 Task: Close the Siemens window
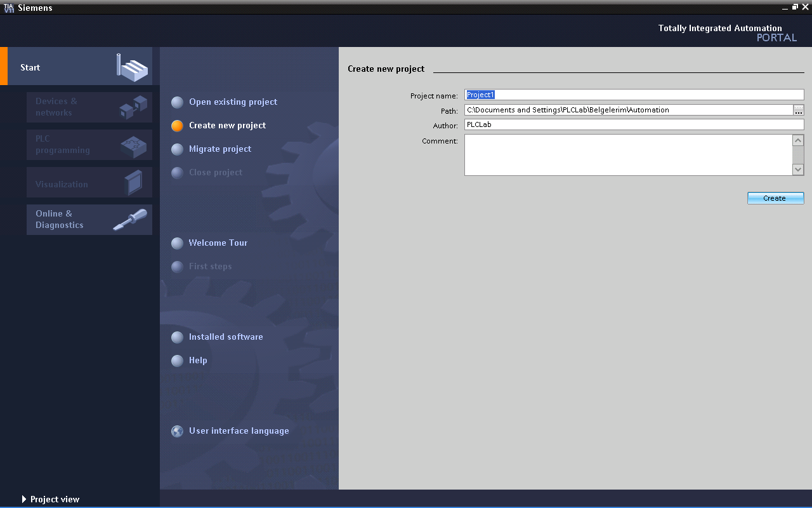click(x=805, y=7)
